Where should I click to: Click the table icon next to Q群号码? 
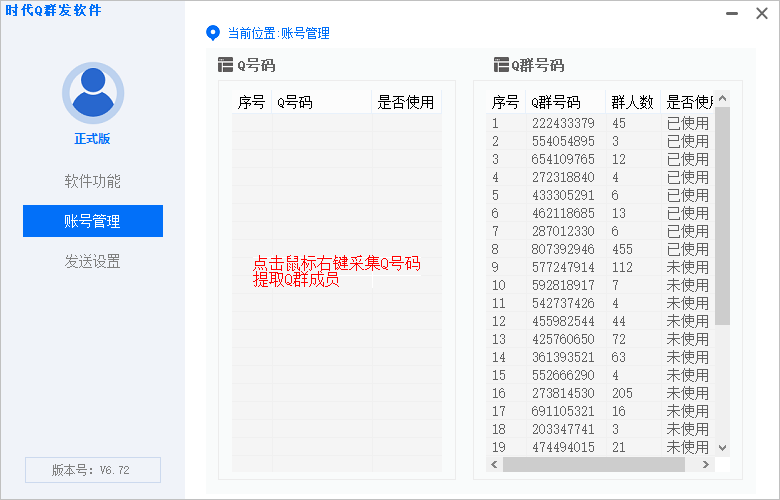(x=501, y=66)
